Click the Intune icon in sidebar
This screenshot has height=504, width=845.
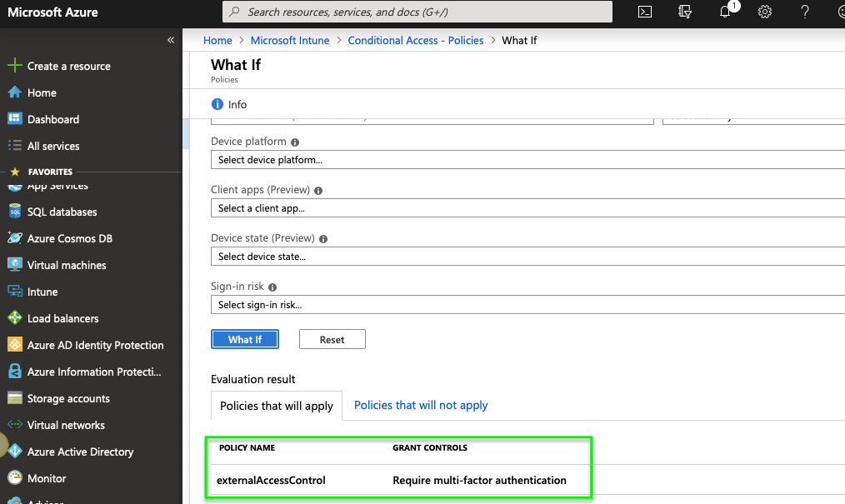pyautogui.click(x=14, y=292)
